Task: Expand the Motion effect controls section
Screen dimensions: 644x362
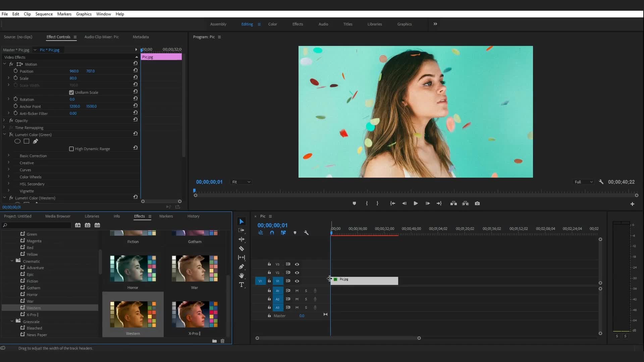Action: point(4,64)
